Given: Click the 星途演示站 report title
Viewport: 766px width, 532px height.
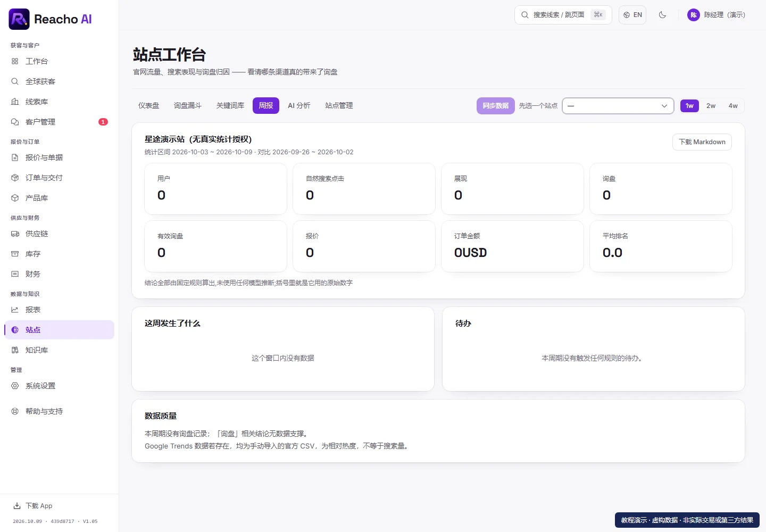Looking at the screenshot, I should tap(198, 139).
